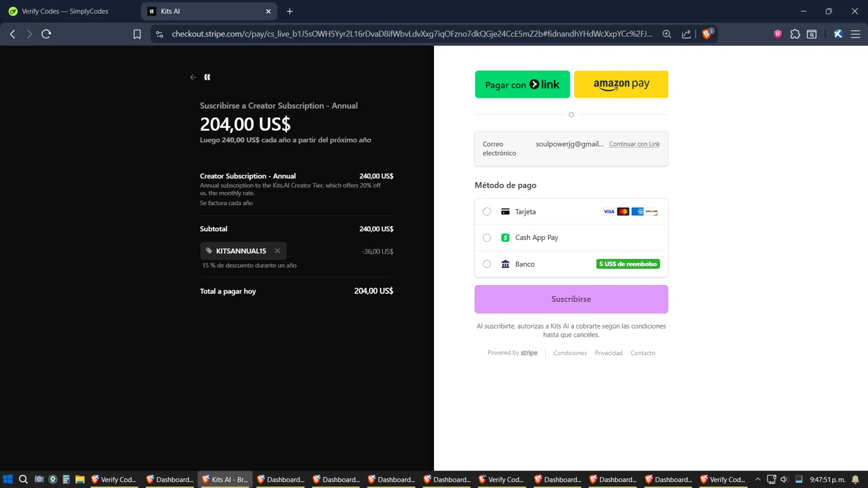The height and width of the screenshot is (488, 868).
Task: Click the Stripe checkout URL address bar
Action: tap(412, 34)
